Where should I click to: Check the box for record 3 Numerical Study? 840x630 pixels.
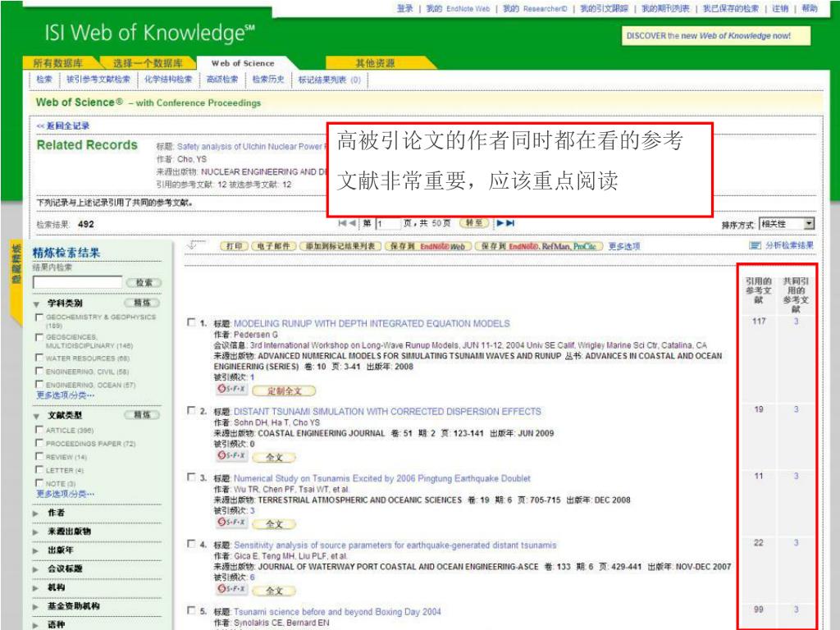coord(191,477)
